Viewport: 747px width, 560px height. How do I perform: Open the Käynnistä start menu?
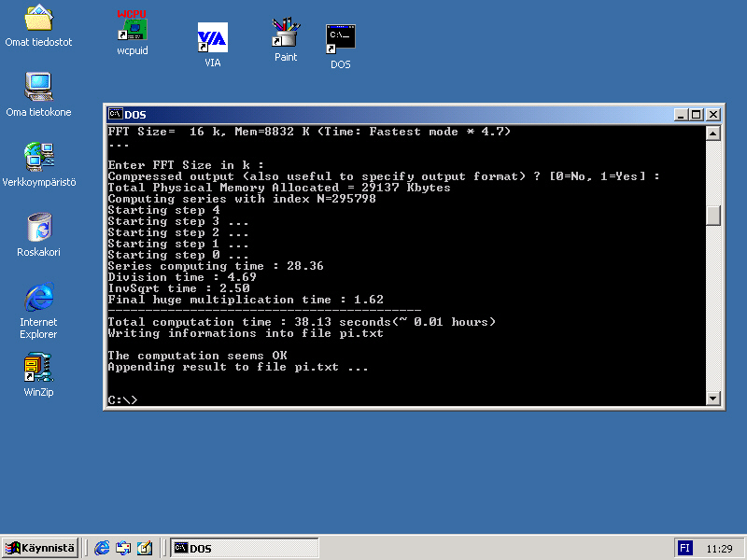[x=39, y=548]
